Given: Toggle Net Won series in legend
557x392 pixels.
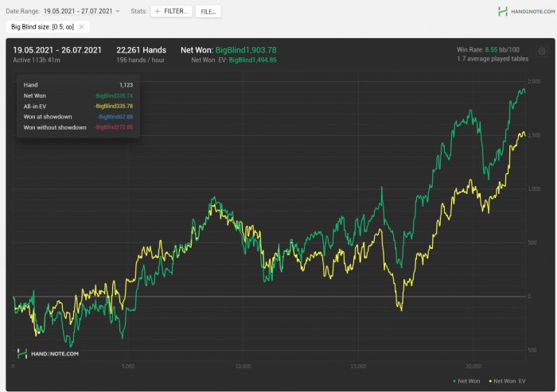Looking at the screenshot, I should 467,381.
